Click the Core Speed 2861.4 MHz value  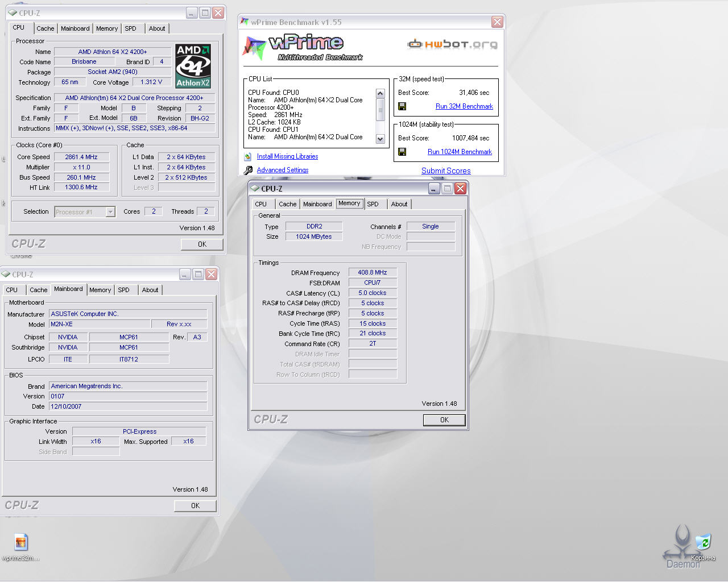[x=81, y=157]
